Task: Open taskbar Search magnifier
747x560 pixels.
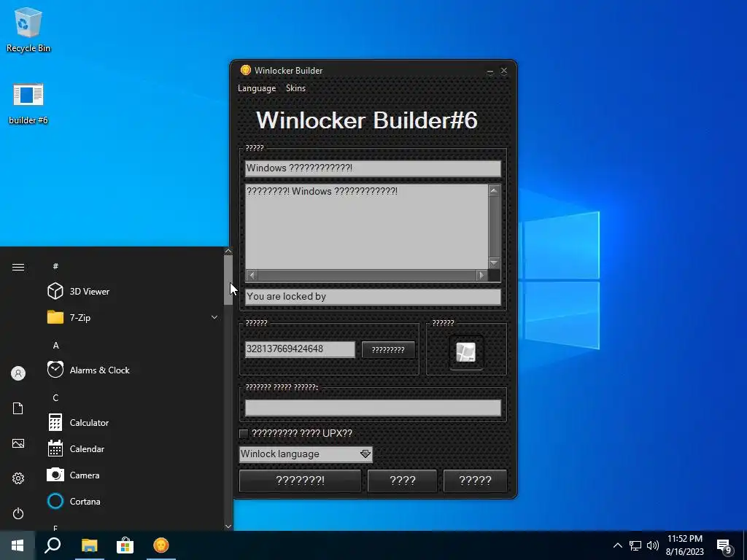Action: pos(53,545)
